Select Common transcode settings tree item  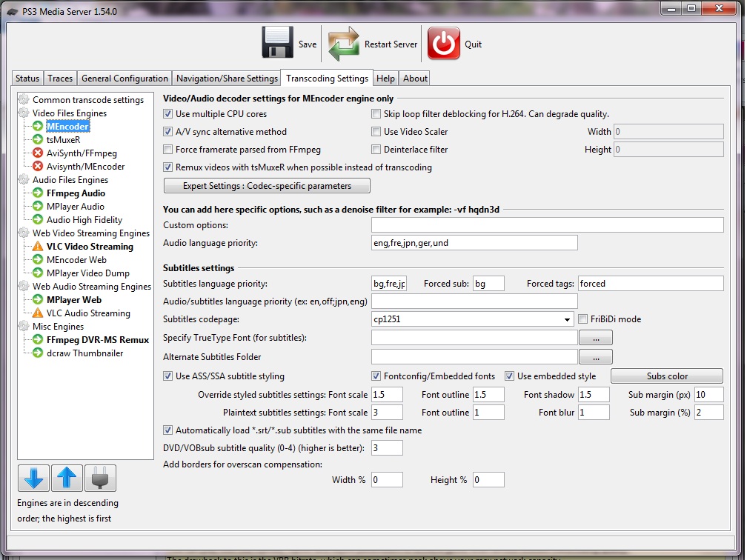point(88,99)
